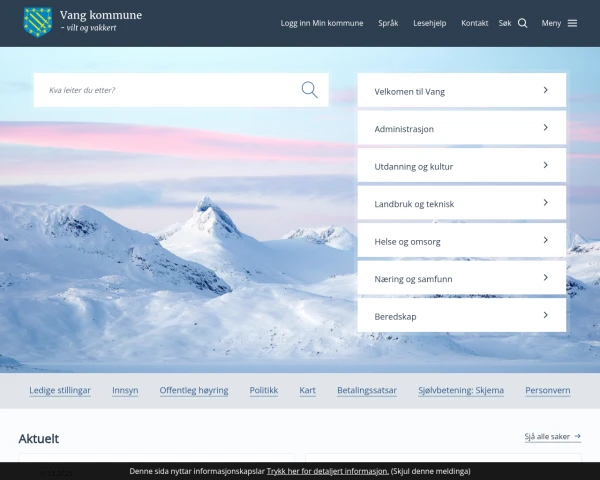The width and height of the screenshot is (600, 480).
Task: Open the Landbruk og teknisk category
Action: 461,203
